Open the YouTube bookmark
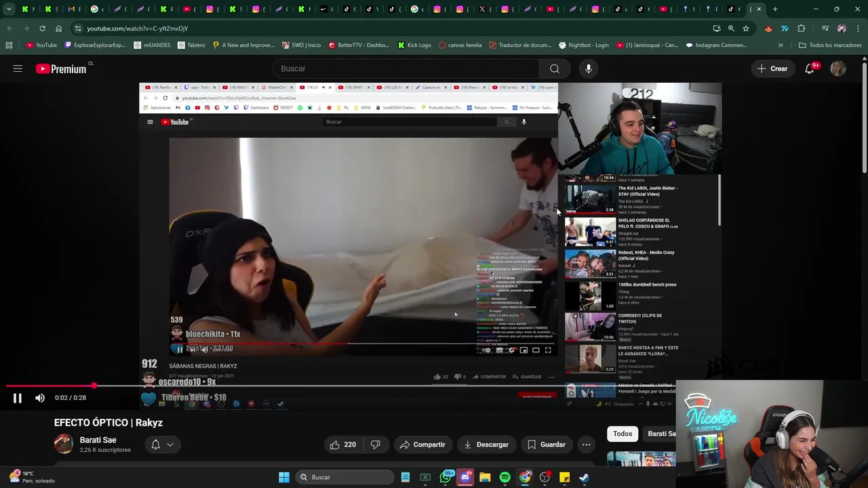Screen dimensions: 868x488 coord(41,45)
